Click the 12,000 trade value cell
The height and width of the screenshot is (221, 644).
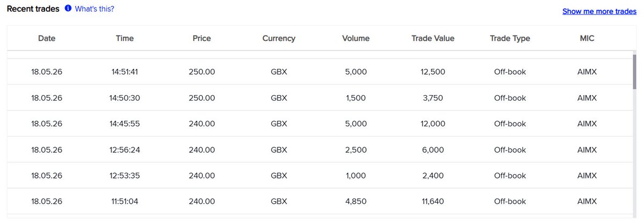[433, 124]
